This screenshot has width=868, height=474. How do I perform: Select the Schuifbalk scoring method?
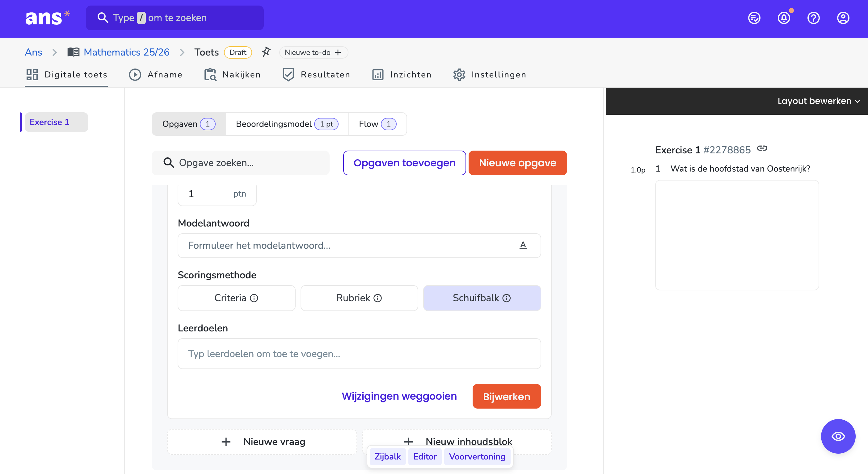coord(482,298)
